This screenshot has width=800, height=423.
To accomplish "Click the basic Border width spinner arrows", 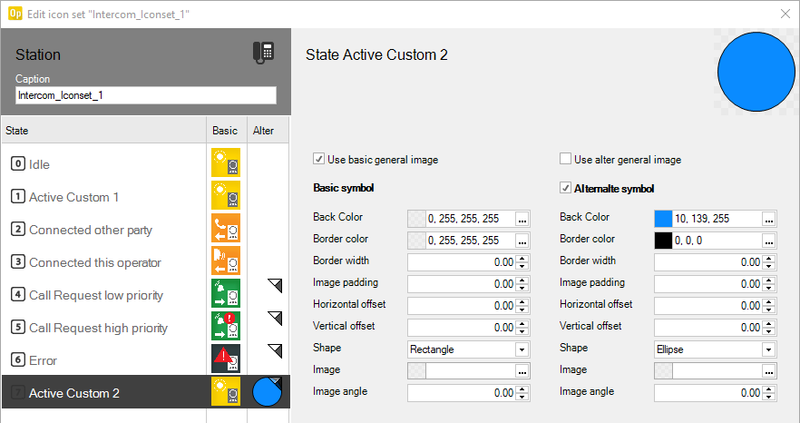I will 521,262.
